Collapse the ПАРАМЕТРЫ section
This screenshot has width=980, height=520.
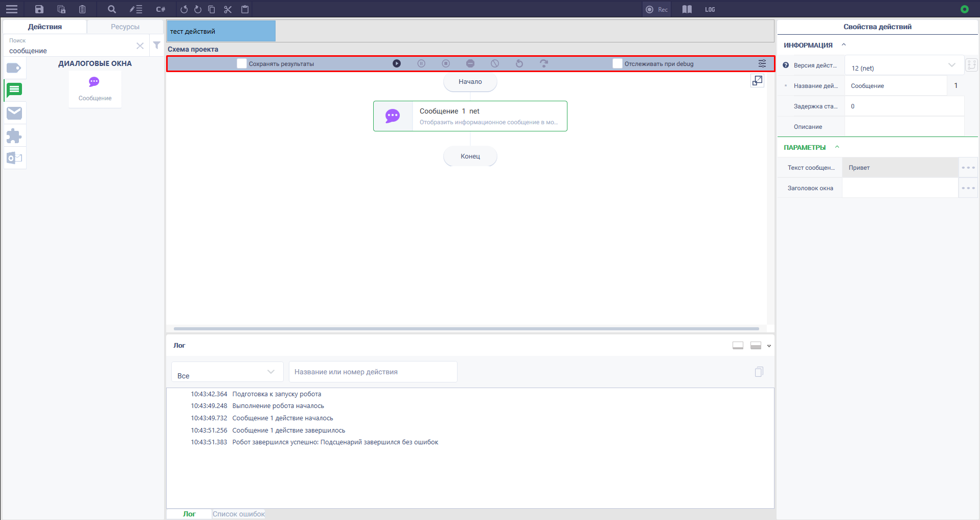pyautogui.click(x=837, y=147)
